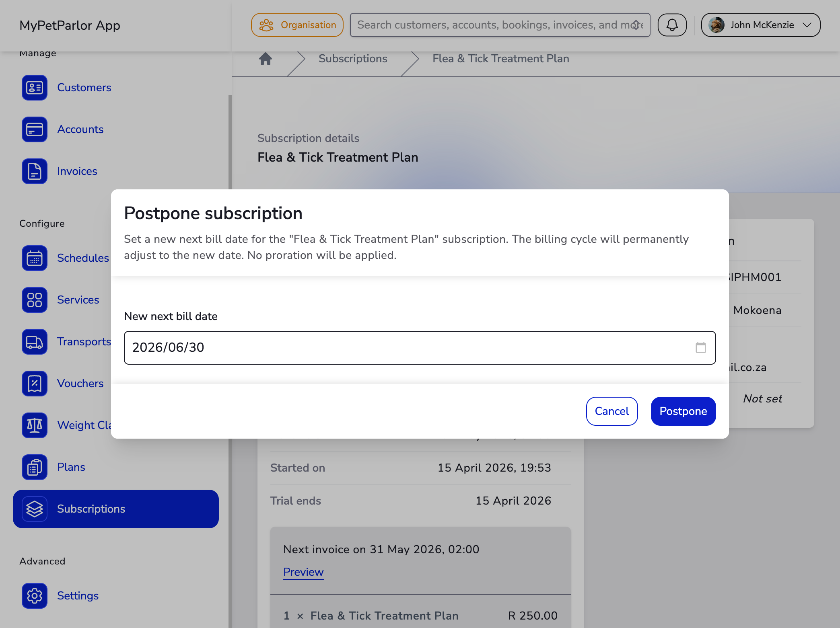Click the Preview invoice link
The image size is (840, 628).
point(303,572)
